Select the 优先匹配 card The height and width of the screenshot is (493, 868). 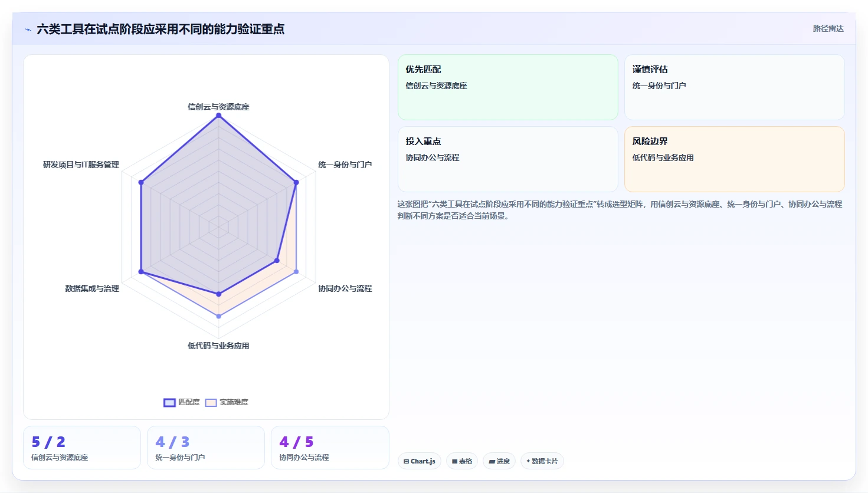coord(507,87)
